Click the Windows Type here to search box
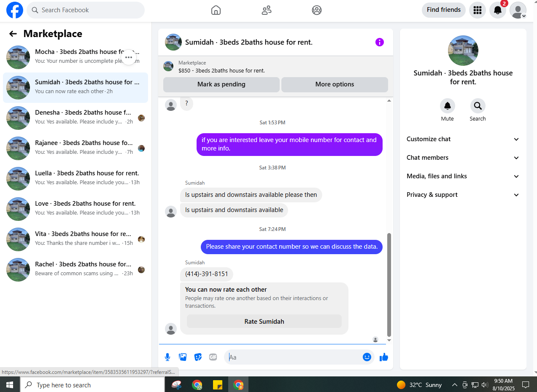Screen dimensions: 537x392 pos(92,385)
